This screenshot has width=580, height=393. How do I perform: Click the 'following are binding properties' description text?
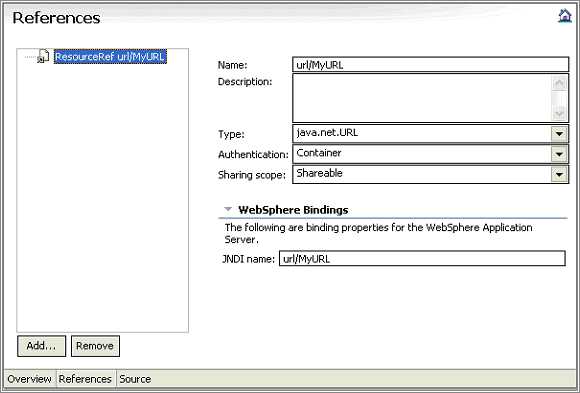(x=378, y=234)
